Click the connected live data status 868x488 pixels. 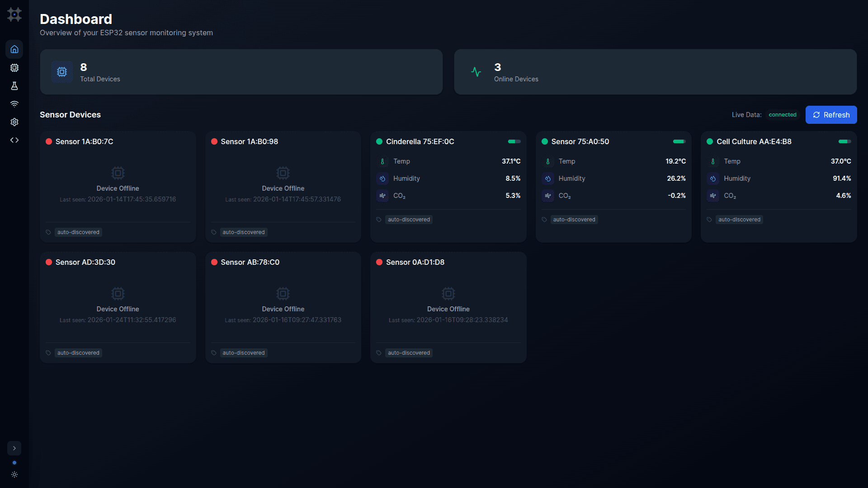(782, 115)
